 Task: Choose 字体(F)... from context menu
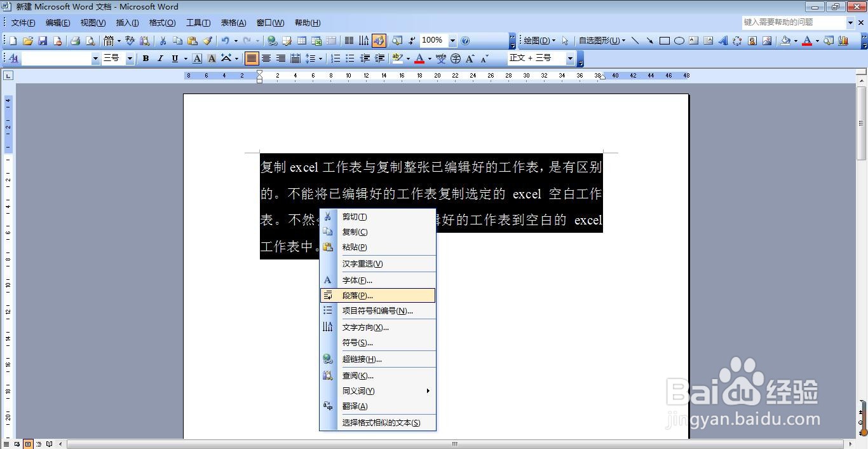[x=378, y=280]
